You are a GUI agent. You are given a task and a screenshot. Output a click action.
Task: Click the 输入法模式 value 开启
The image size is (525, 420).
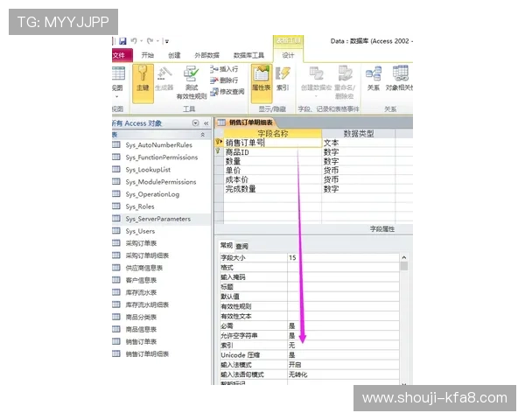click(343, 364)
